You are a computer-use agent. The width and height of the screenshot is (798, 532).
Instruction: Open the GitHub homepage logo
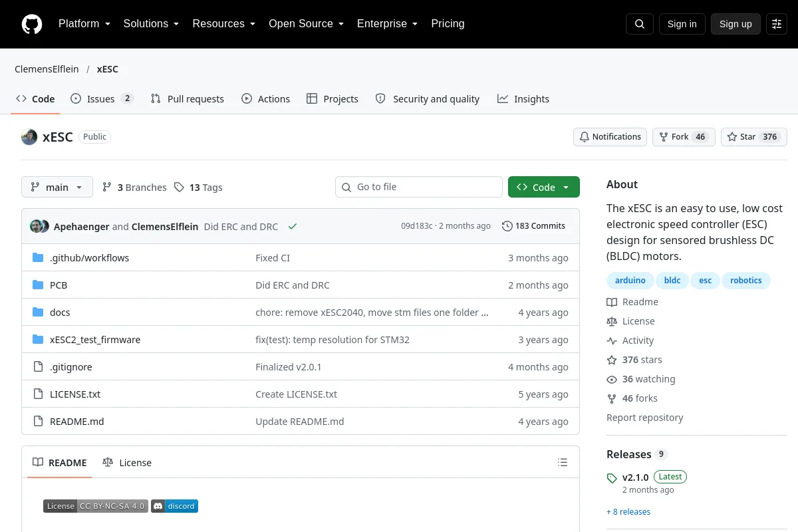[32, 24]
